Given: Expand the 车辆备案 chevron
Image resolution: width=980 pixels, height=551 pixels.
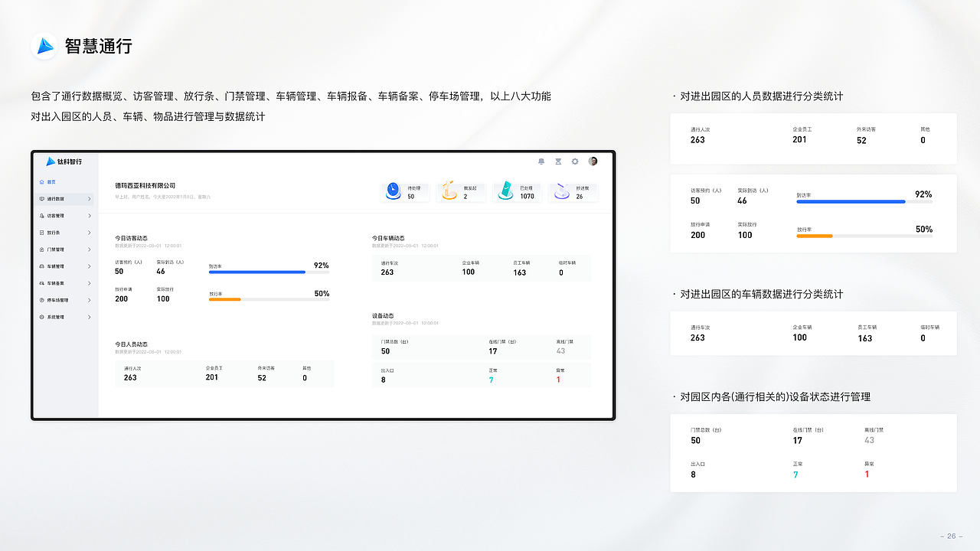Looking at the screenshot, I should tap(90, 283).
